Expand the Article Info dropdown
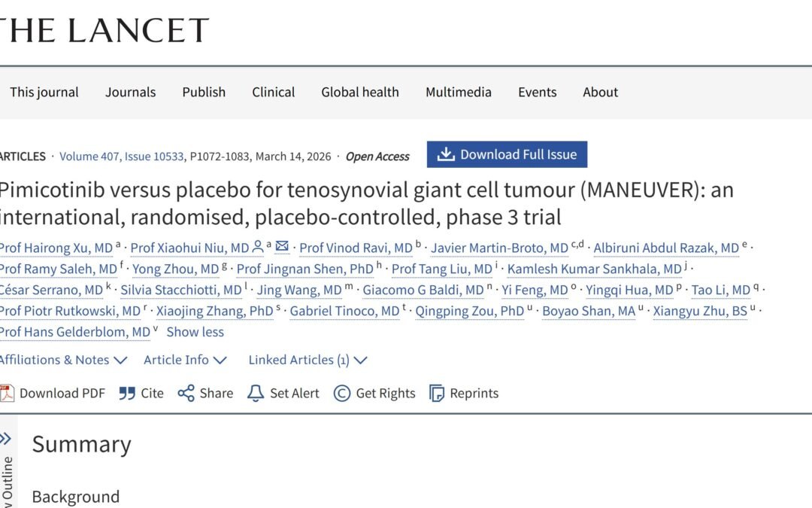The image size is (812, 508). 185,360
